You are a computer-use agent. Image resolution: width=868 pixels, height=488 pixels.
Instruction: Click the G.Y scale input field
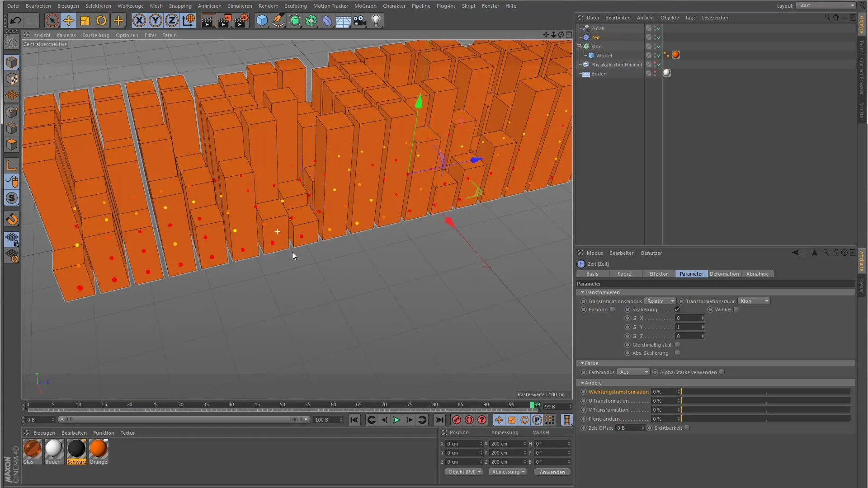[x=689, y=327]
